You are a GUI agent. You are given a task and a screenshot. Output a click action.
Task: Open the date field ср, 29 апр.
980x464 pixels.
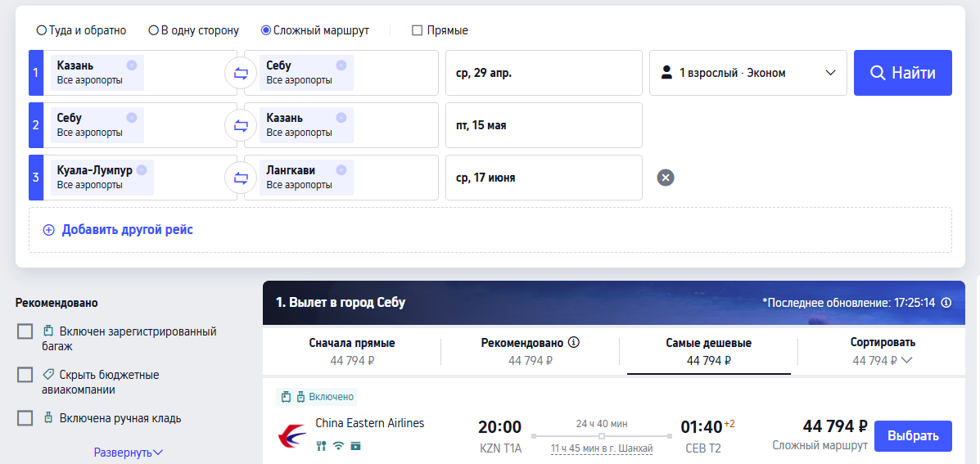tap(544, 73)
